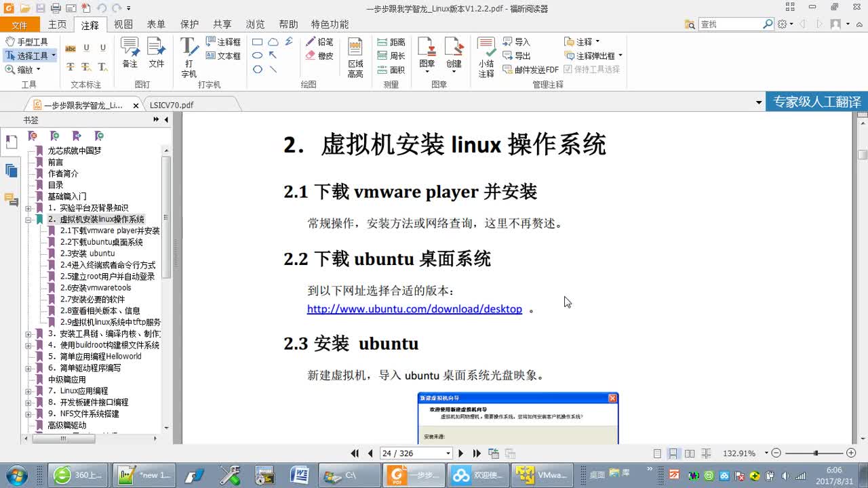Jump to the last page

[x=477, y=453]
